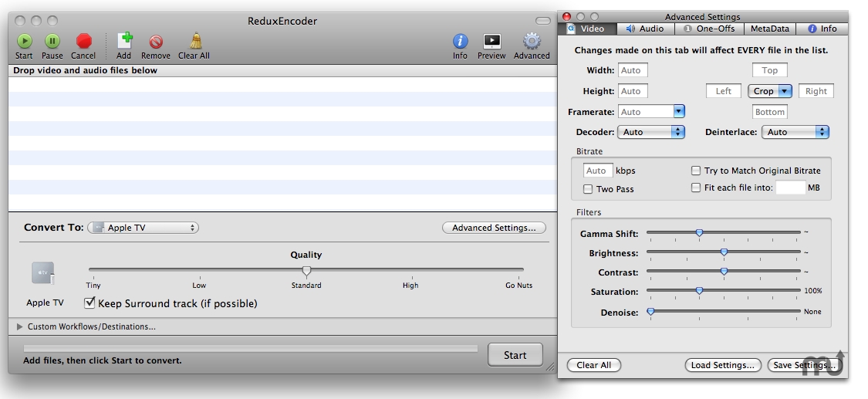Click the "Tiny" quality label
The height and width of the screenshot is (399, 868).
coord(93,285)
